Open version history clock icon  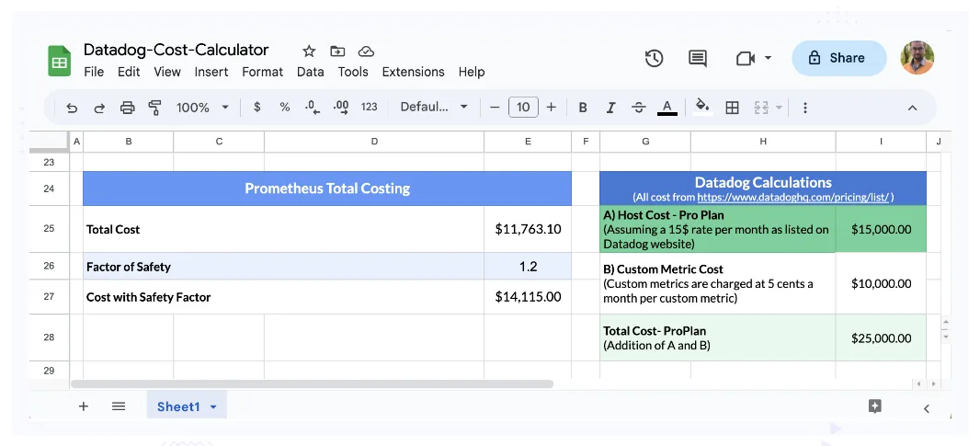click(654, 58)
